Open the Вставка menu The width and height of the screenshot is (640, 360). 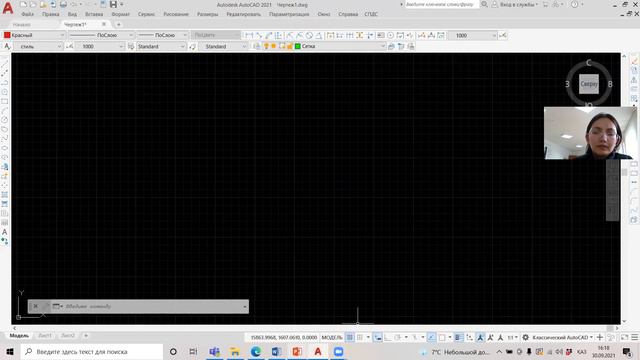(x=94, y=14)
